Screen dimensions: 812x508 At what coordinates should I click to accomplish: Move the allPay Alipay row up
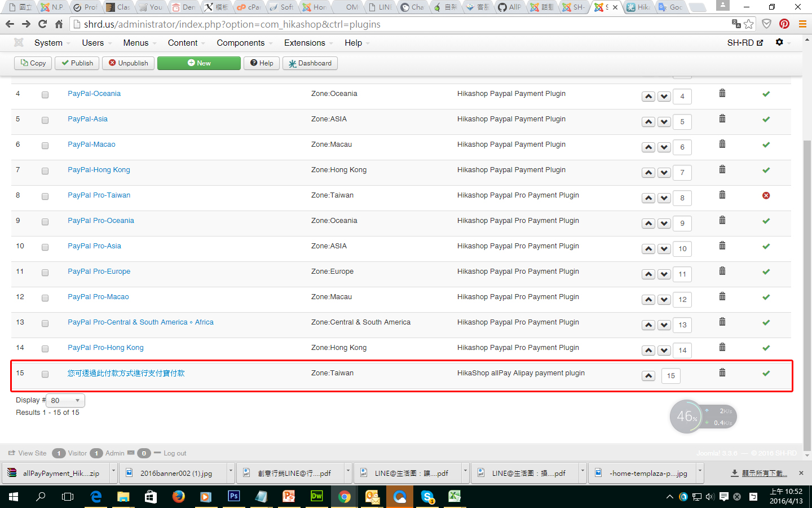point(648,376)
